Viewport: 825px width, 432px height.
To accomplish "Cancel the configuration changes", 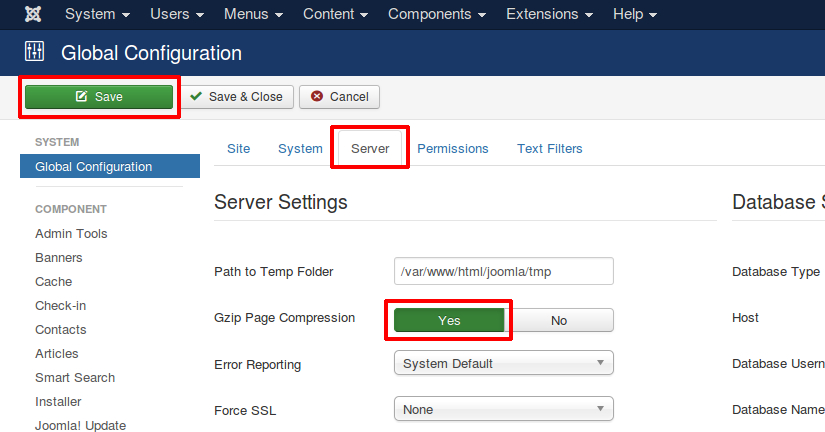I will coord(339,97).
